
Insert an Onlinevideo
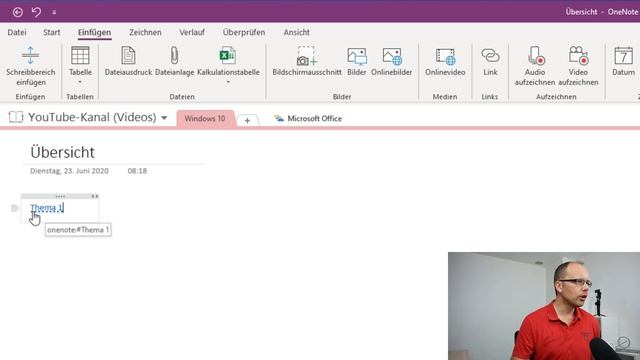coord(445,61)
